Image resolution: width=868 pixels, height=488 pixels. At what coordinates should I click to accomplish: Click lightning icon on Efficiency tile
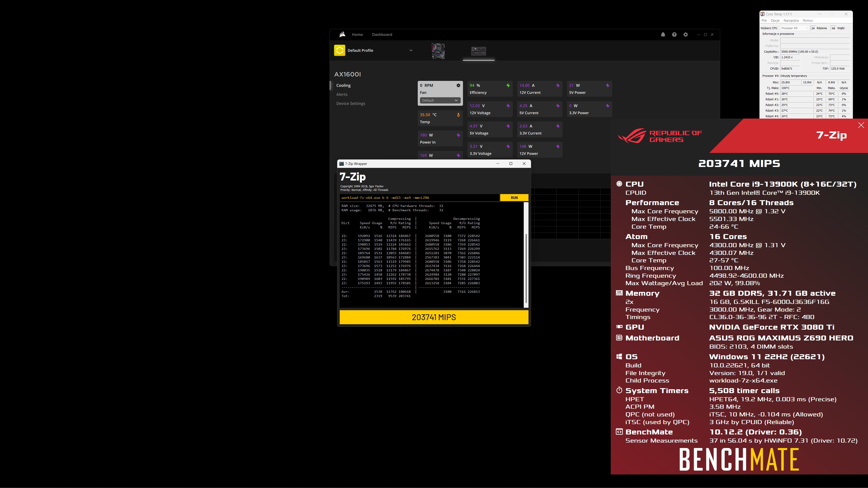click(x=508, y=85)
